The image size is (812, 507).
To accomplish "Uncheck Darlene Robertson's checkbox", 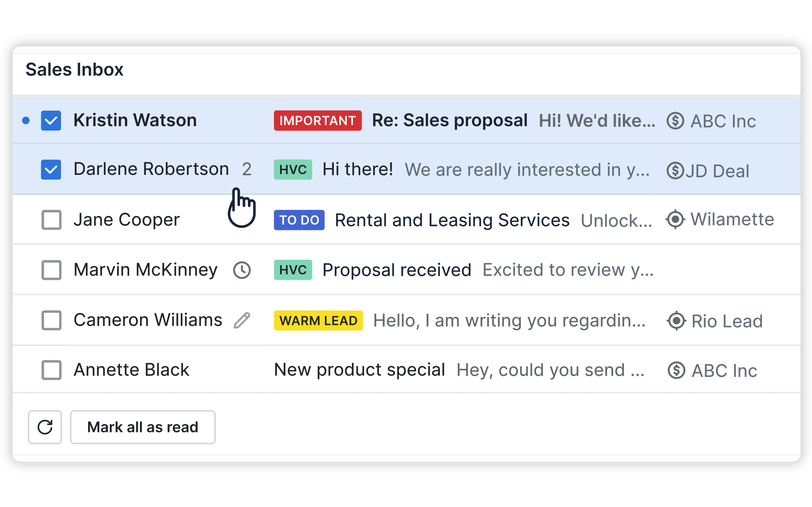I will coord(51,169).
